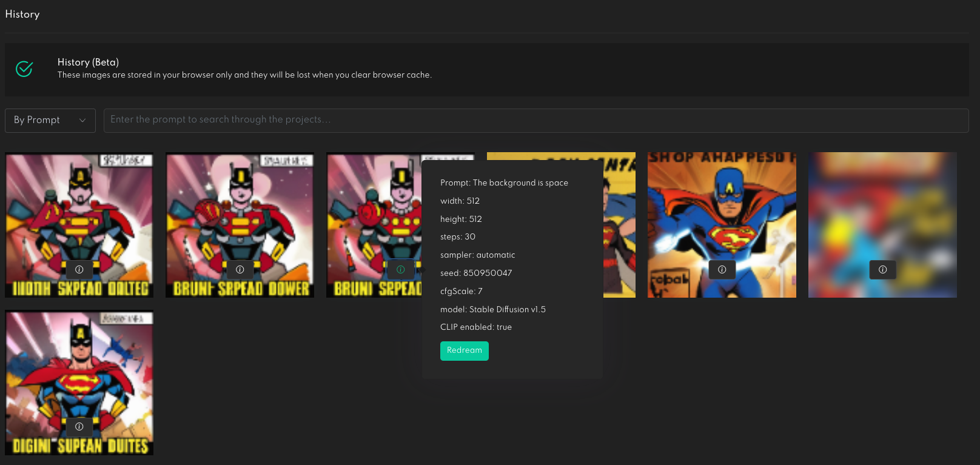Open the "By Prompt" filter dropdown
This screenshot has width=980, height=465.
[50, 120]
